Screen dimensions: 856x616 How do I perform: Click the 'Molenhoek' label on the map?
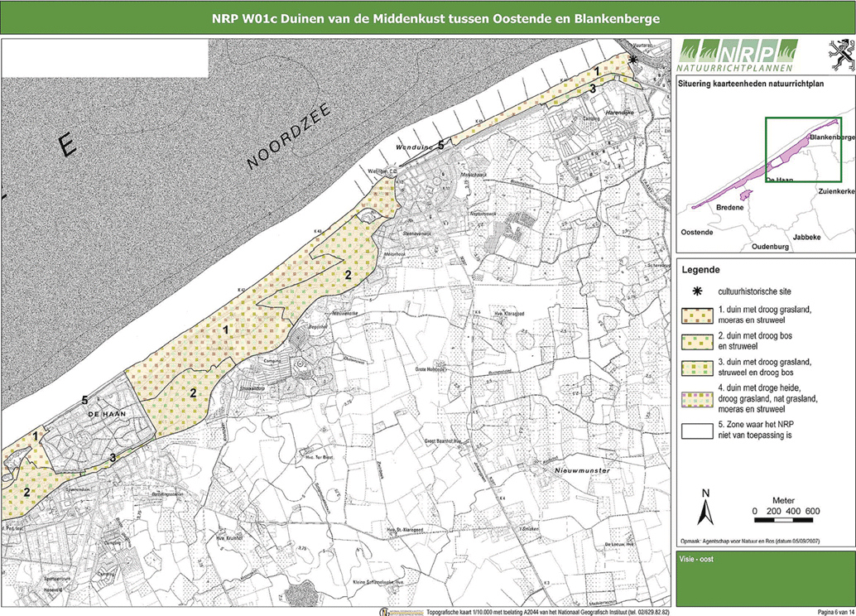click(395, 254)
